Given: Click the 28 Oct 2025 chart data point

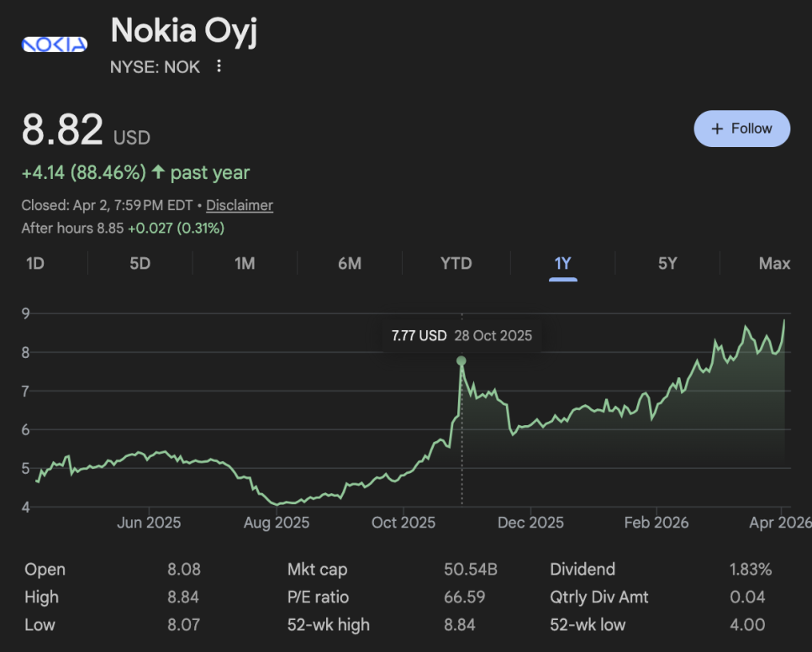Looking at the screenshot, I should pyautogui.click(x=461, y=361).
